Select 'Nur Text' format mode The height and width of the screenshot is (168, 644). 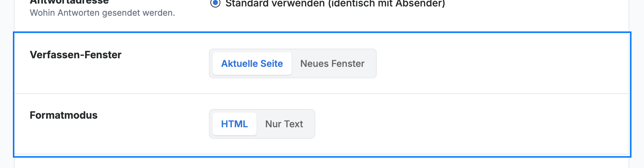coord(284,124)
